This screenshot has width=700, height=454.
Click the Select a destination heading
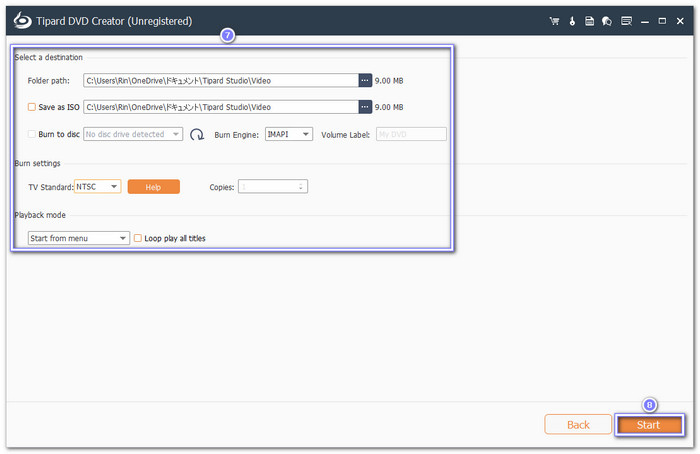click(x=48, y=57)
